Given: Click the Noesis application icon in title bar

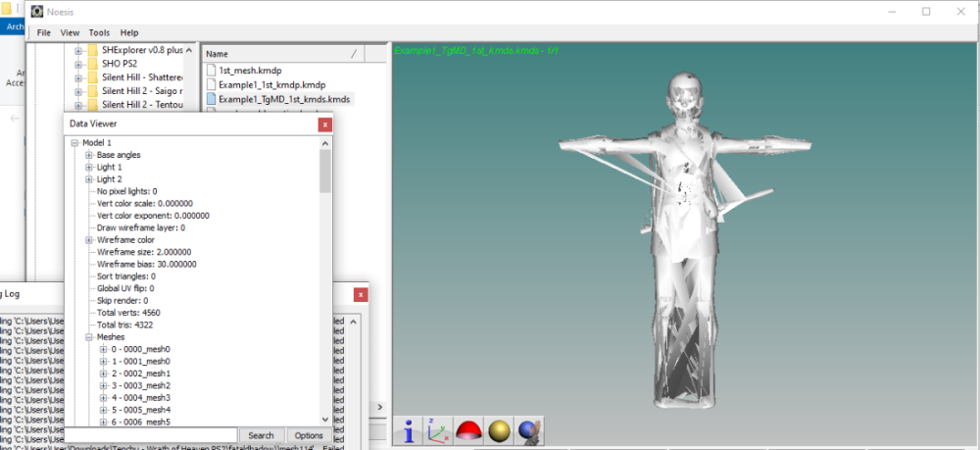Looking at the screenshot, I should [37, 11].
